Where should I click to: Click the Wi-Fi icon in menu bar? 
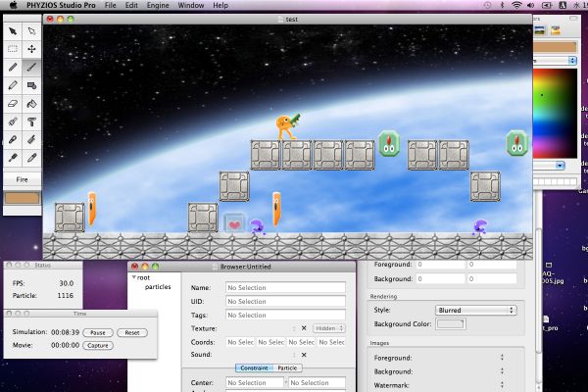(516, 6)
